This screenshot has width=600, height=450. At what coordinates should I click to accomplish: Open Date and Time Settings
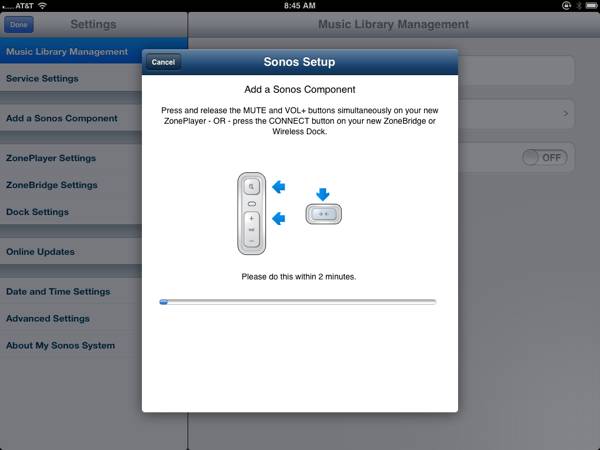[71, 292]
